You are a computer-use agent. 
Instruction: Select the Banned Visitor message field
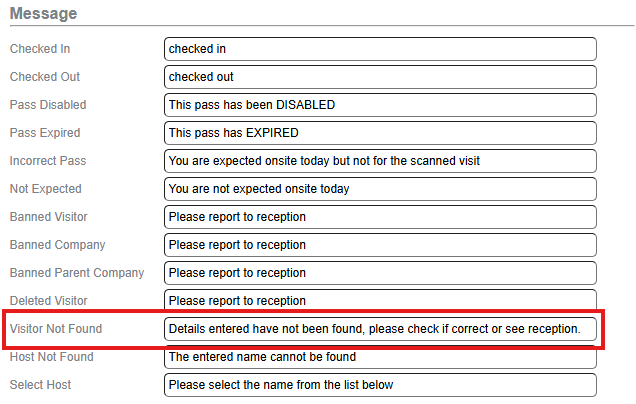coord(380,217)
